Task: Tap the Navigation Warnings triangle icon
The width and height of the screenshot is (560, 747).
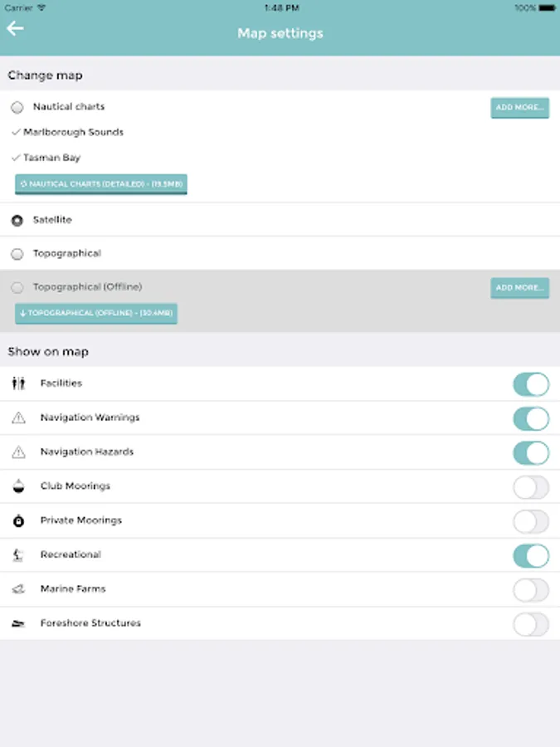Action: coord(18,417)
